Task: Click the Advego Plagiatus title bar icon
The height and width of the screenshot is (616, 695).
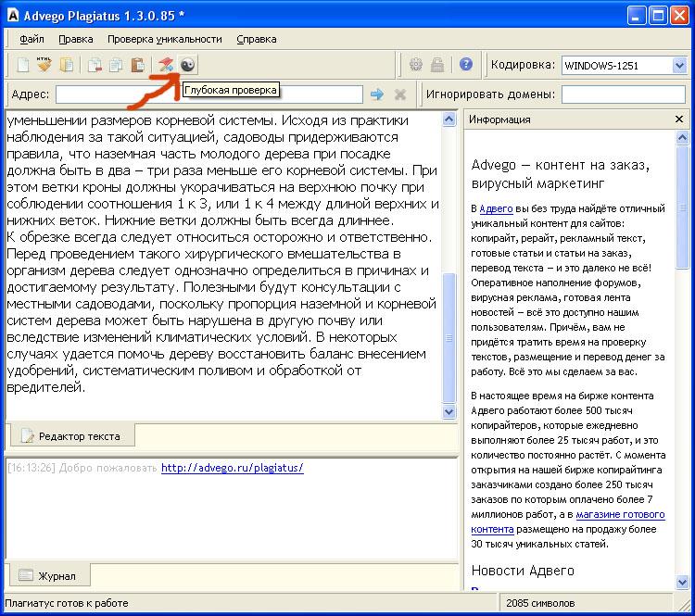Action: [13, 16]
